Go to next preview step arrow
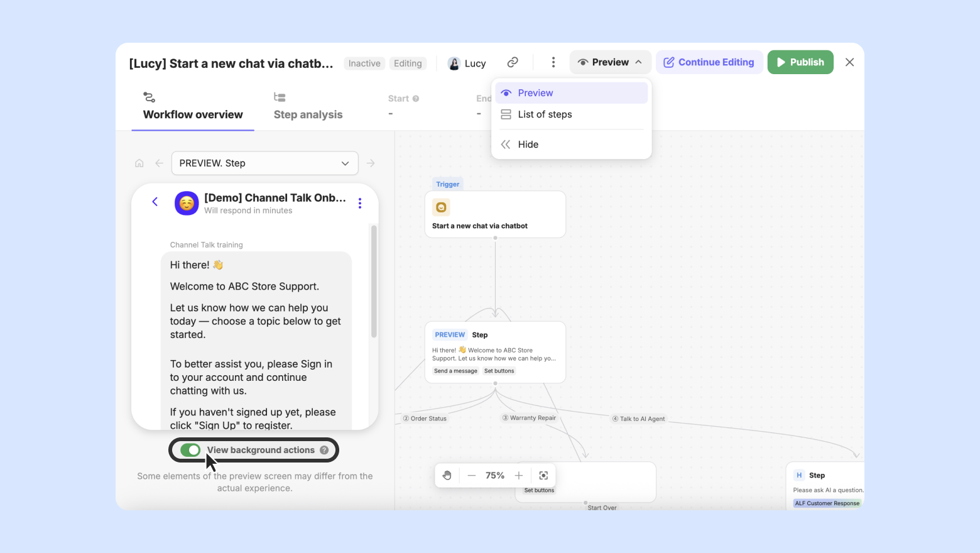980x553 pixels. point(371,163)
